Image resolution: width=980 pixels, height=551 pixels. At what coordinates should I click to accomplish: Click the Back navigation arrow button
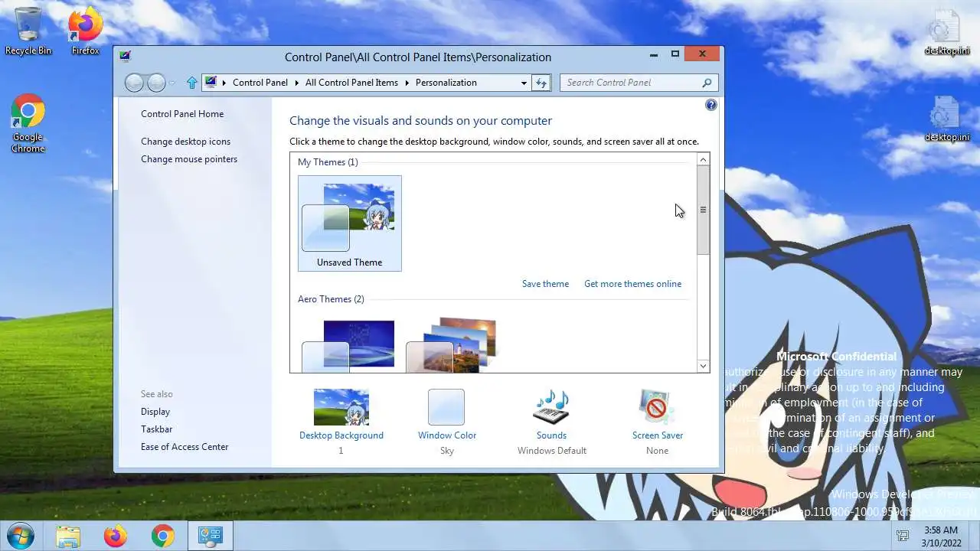134,83
